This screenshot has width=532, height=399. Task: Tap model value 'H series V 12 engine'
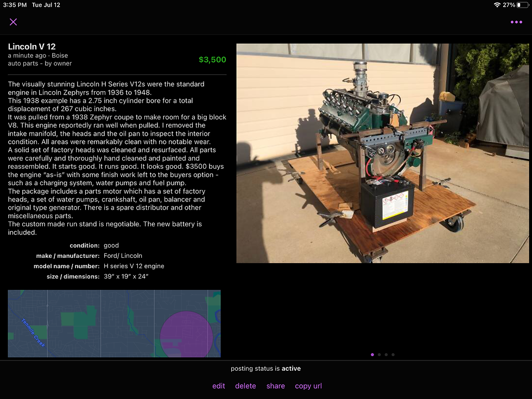coord(134,266)
